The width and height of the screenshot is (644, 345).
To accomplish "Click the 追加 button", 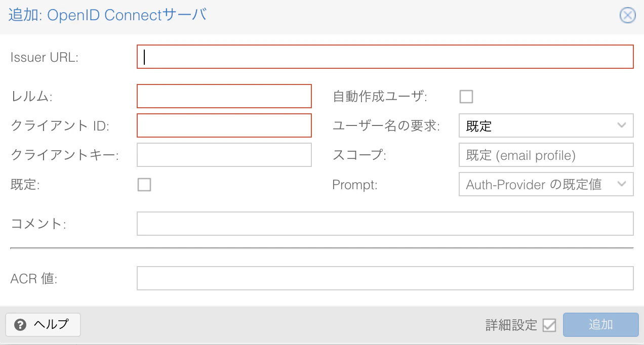I will (601, 325).
